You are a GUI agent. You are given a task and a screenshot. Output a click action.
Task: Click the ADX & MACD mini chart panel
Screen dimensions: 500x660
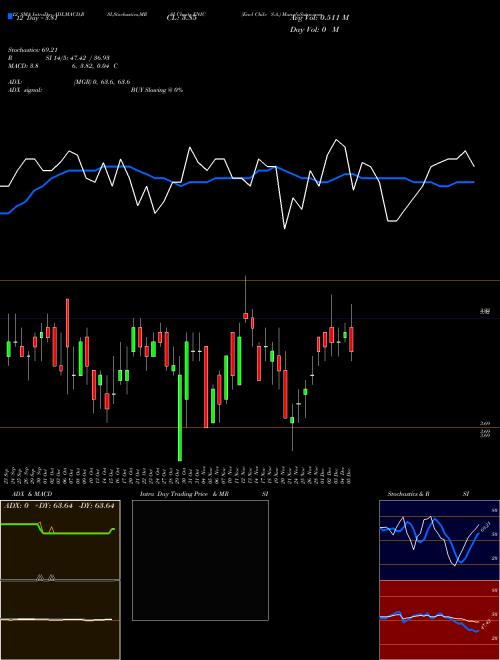click(x=60, y=580)
